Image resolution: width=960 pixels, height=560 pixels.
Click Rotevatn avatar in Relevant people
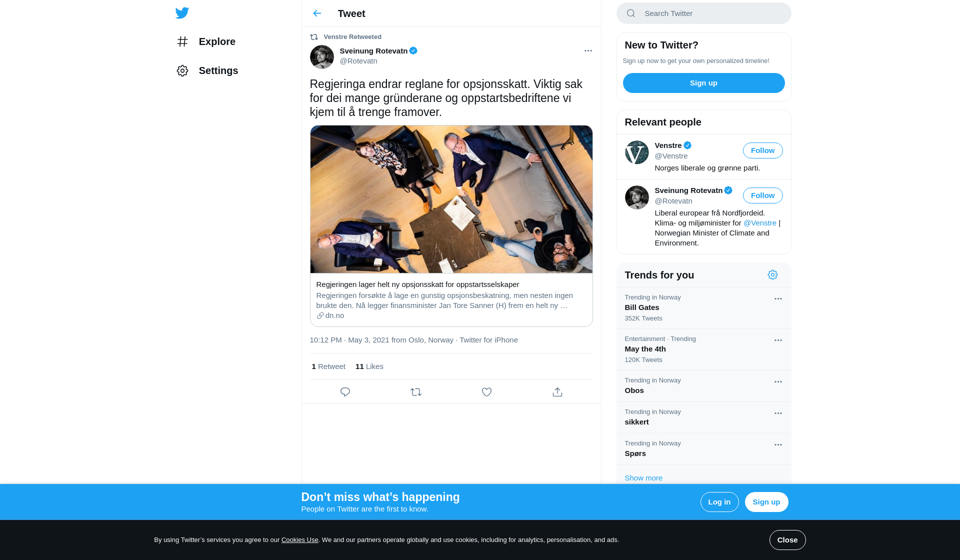(637, 197)
